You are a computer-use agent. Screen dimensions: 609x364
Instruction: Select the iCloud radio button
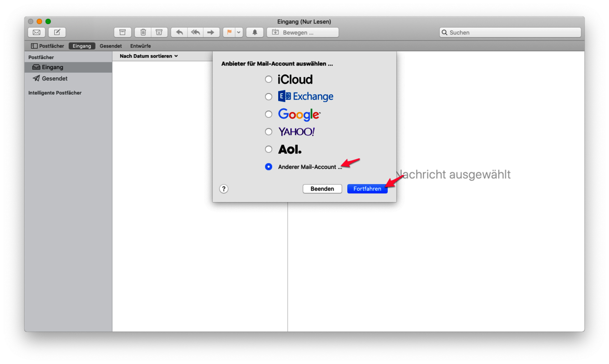coord(269,79)
